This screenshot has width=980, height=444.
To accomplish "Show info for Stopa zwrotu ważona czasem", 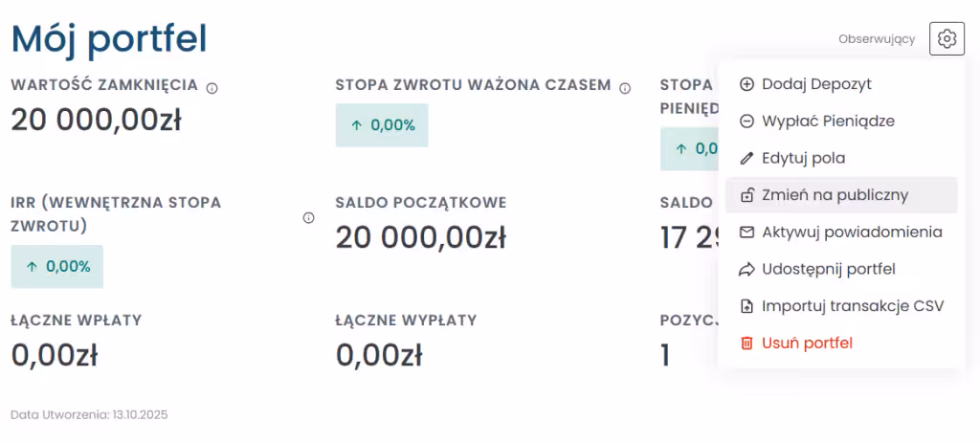I will point(625,88).
